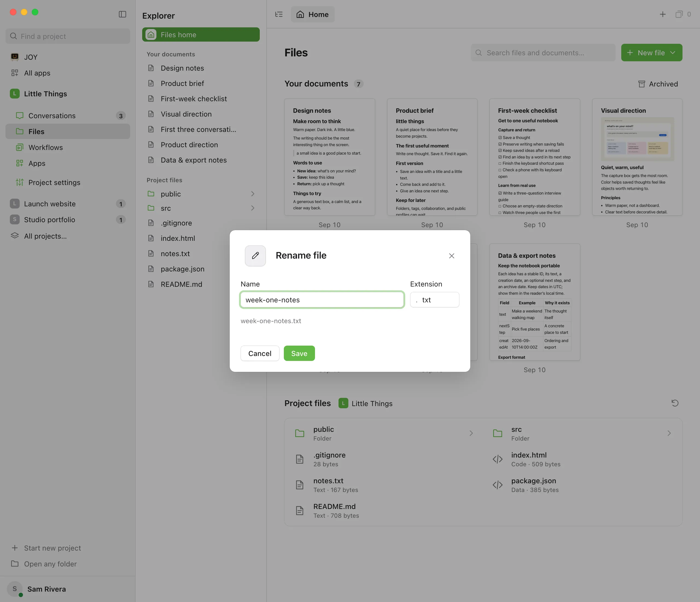Open the Archived box icon
Screen dimensions: 700x602
click(641, 84)
